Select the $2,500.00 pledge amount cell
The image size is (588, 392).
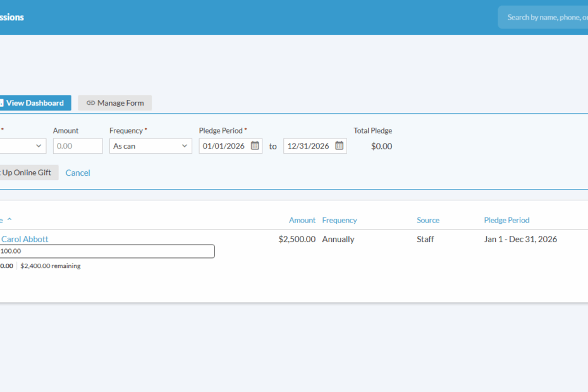(297, 240)
